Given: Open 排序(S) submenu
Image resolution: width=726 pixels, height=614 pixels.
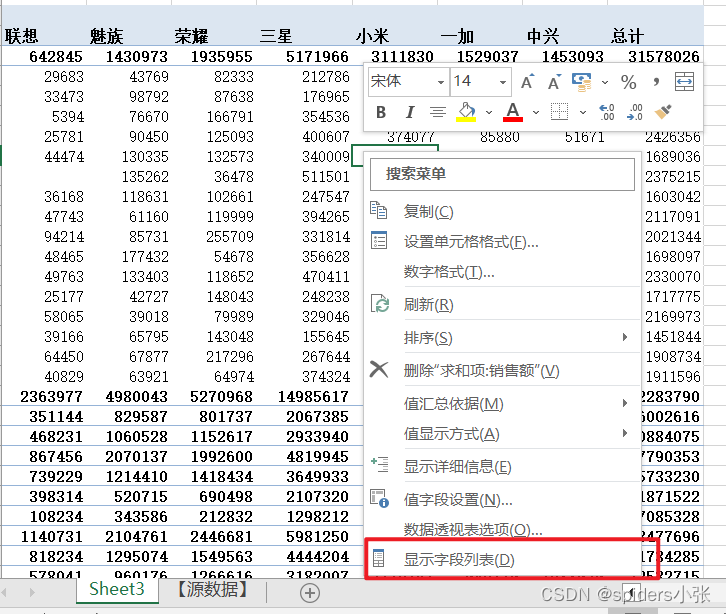Looking at the screenshot, I should pos(428,338).
